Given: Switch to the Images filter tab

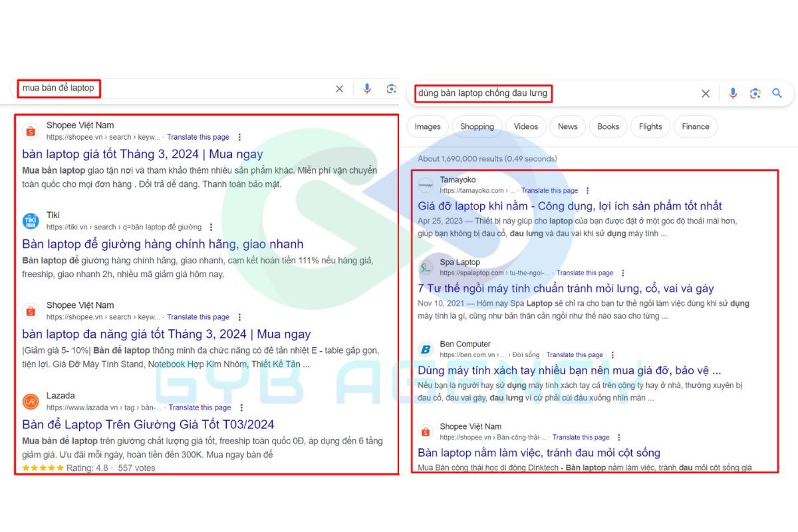Looking at the screenshot, I should [x=428, y=126].
